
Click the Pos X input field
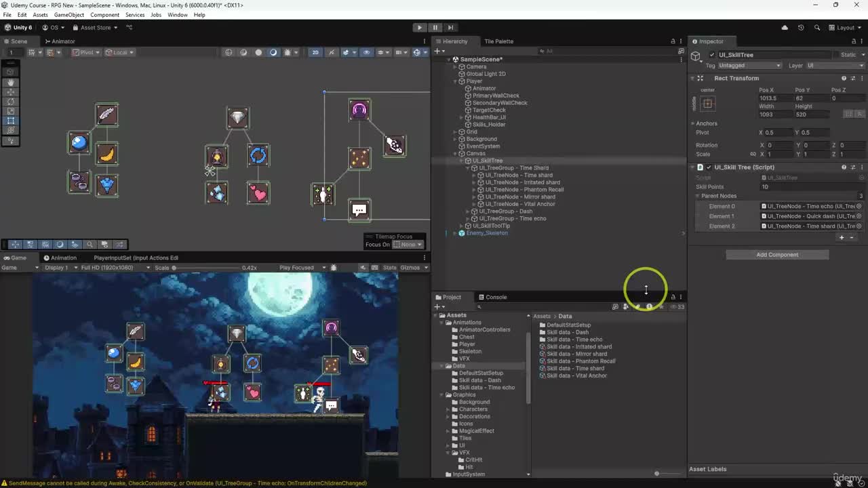point(775,98)
